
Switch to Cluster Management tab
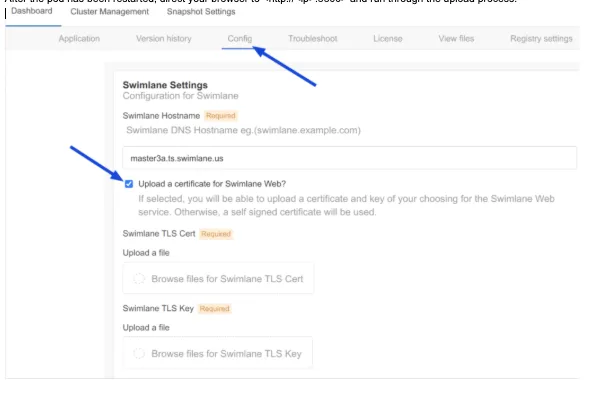pyautogui.click(x=110, y=12)
